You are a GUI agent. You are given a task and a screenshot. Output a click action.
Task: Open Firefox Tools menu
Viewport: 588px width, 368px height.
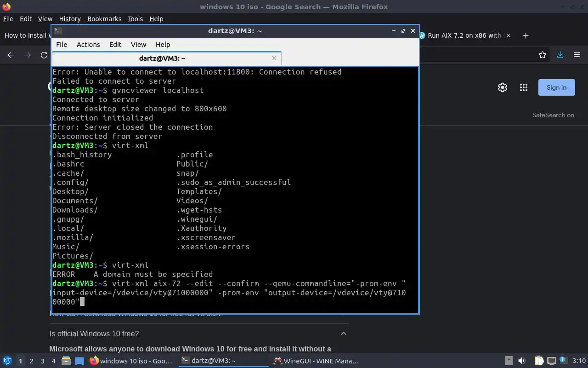tap(136, 19)
